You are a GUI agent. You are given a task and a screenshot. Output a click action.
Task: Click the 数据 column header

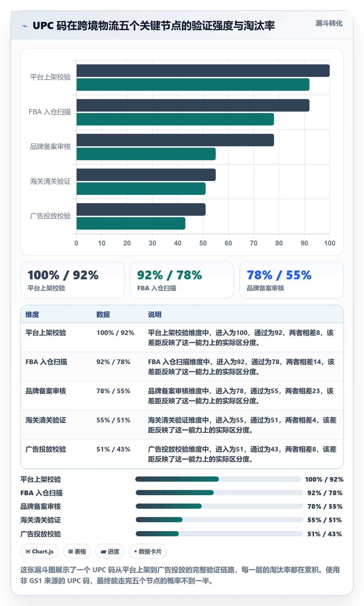click(103, 314)
